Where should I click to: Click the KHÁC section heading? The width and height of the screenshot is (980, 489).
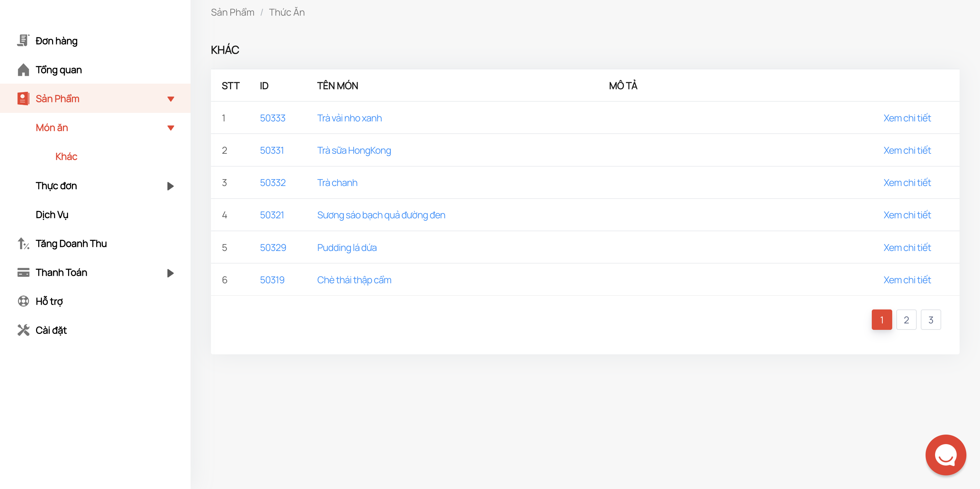pyautogui.click(x=225, y=50)
